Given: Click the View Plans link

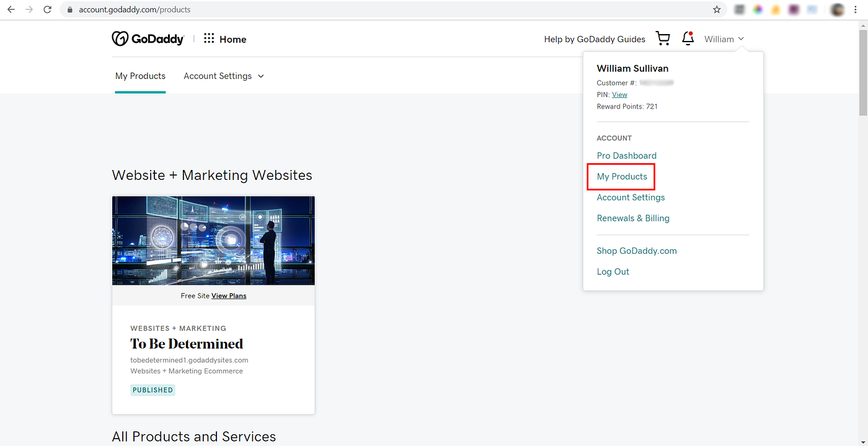Looking at the screenshot, I should 229,296.
